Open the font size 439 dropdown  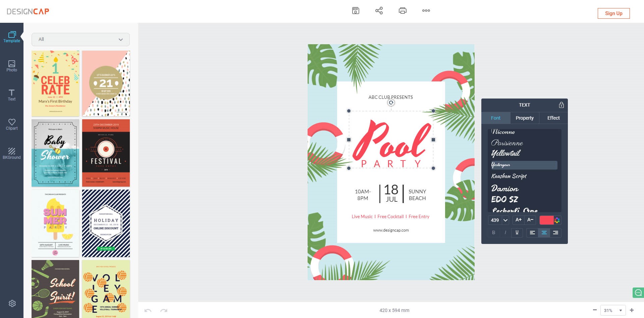[505, 220]
